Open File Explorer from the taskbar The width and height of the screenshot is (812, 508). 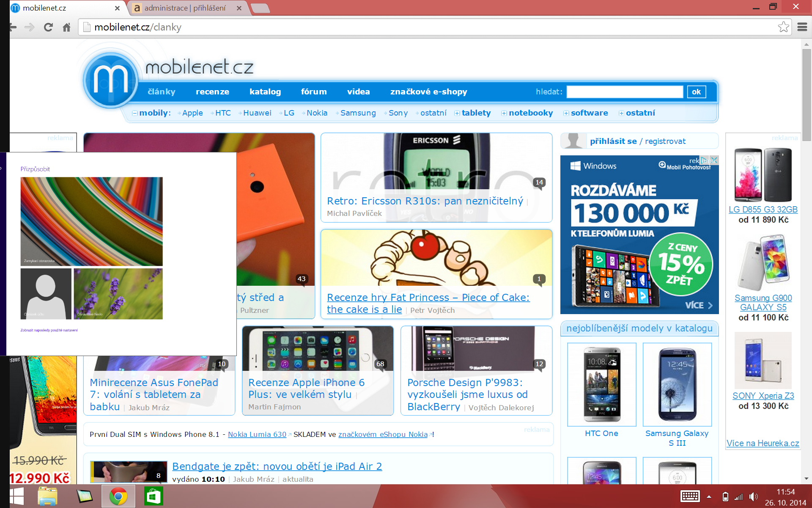(x=48, y=496)
